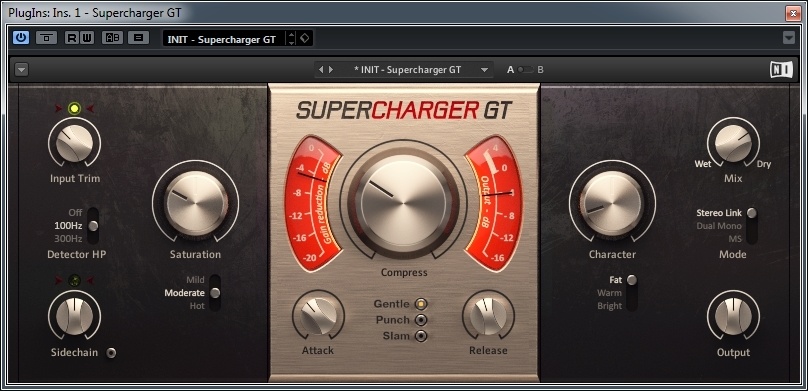Go to previous preset with left arrow
Viewport: 808px width, 391px height.
tap(321, 70)
